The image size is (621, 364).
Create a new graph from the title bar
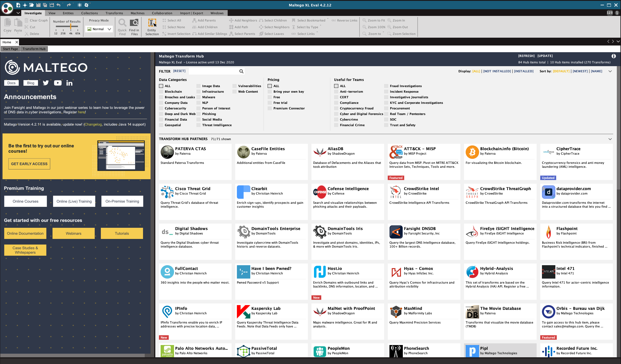[18, 5]
